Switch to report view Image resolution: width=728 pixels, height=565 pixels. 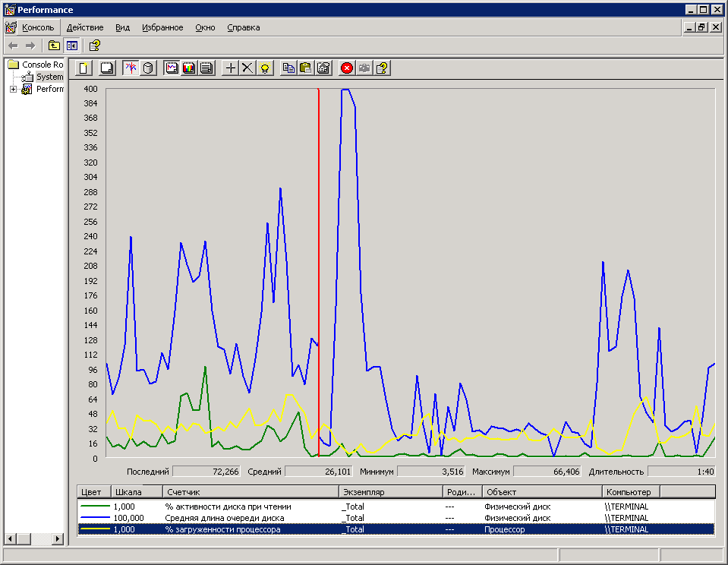coord(205,68)
